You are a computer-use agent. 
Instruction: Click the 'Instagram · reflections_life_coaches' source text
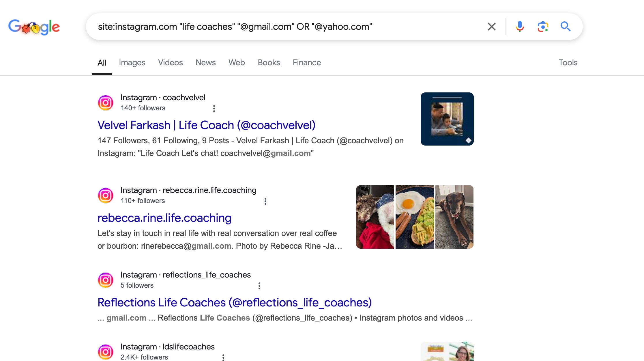click(186, 275)
